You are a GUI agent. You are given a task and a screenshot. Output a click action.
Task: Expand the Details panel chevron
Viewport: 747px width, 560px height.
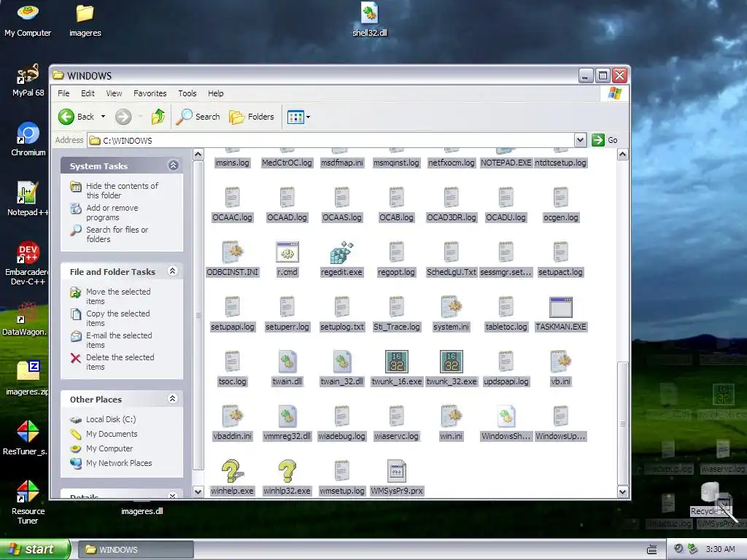click(173, 496)
